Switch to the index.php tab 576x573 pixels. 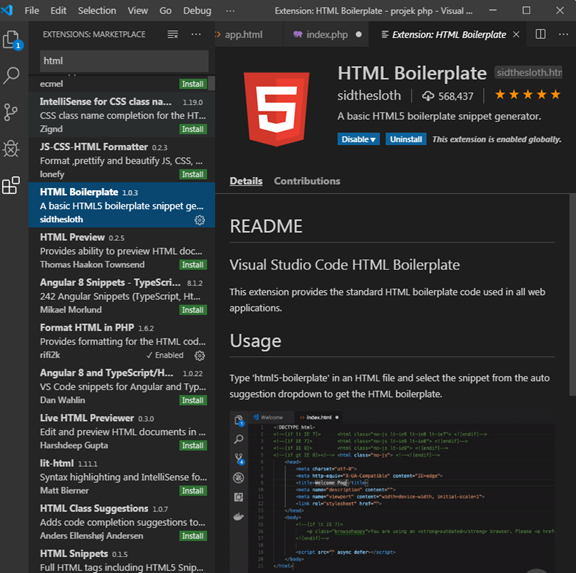tap(326, 35)
